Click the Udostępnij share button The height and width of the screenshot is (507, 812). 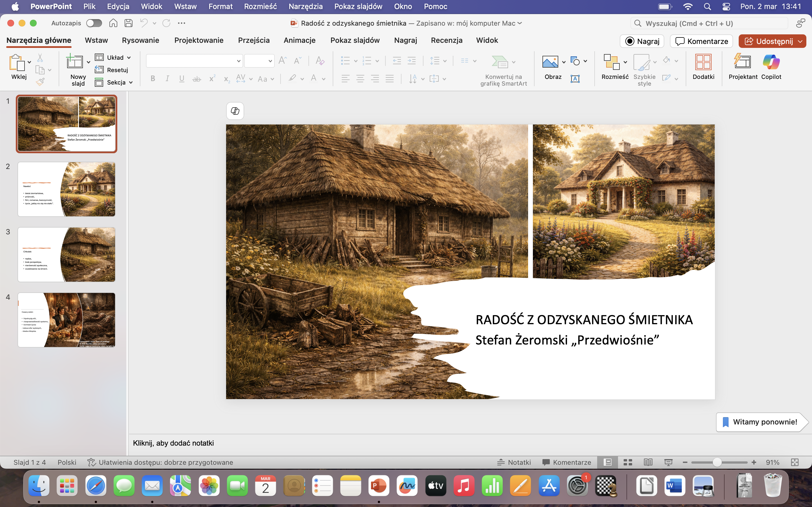(768, 41)
